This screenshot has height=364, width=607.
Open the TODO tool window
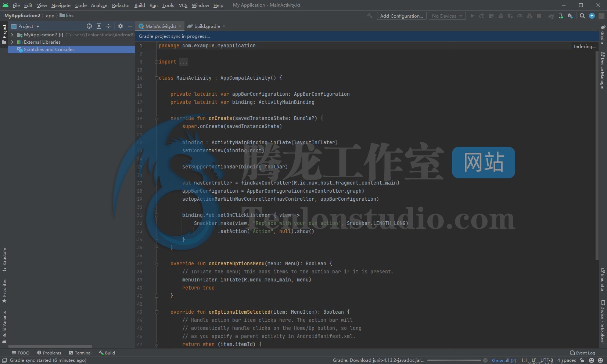tap(21, 353)
